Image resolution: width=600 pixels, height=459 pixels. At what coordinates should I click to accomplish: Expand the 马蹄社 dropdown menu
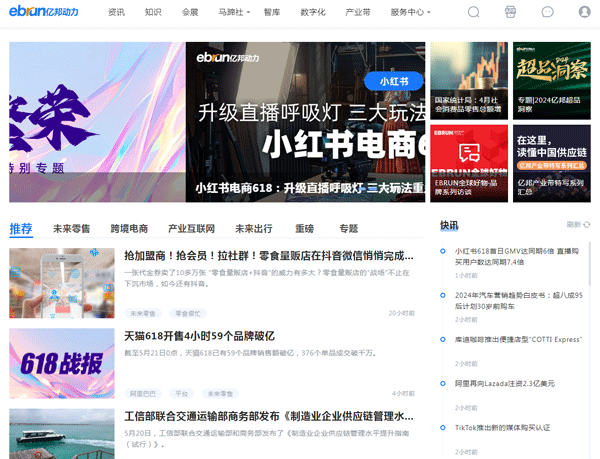point(234,12)
